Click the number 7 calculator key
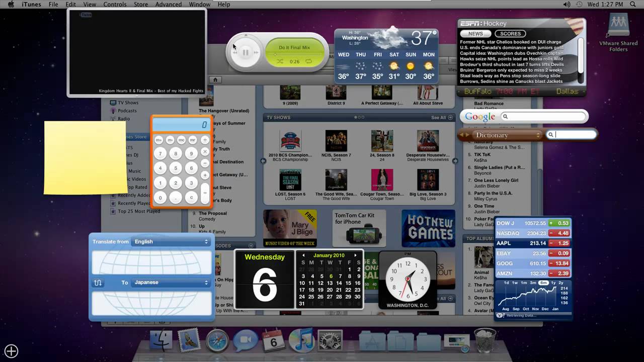The image size is (644, 362). [x=160, y=153]
